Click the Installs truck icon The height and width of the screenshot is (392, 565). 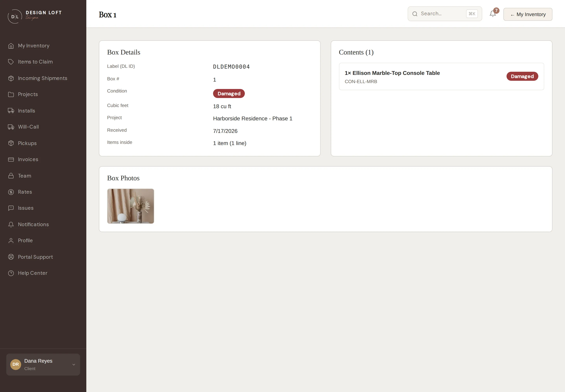tap(11, 111)
